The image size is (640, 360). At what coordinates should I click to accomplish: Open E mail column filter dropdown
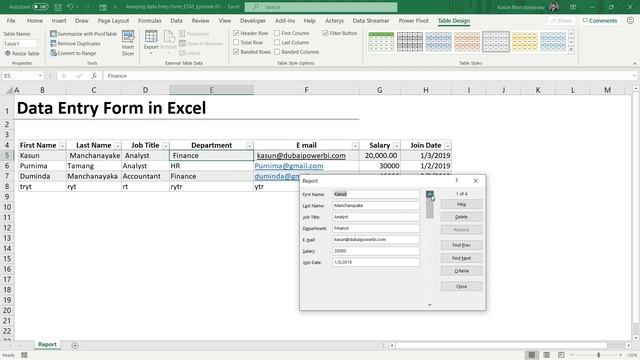355,146
